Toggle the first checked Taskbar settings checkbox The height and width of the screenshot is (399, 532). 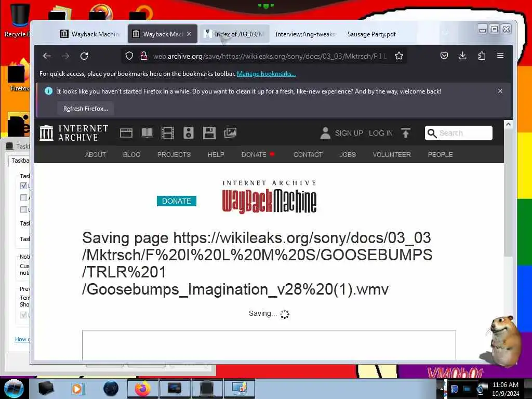(23, 185)
